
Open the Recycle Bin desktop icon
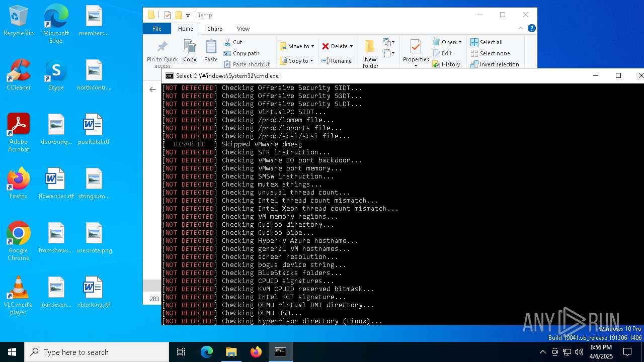19,21
